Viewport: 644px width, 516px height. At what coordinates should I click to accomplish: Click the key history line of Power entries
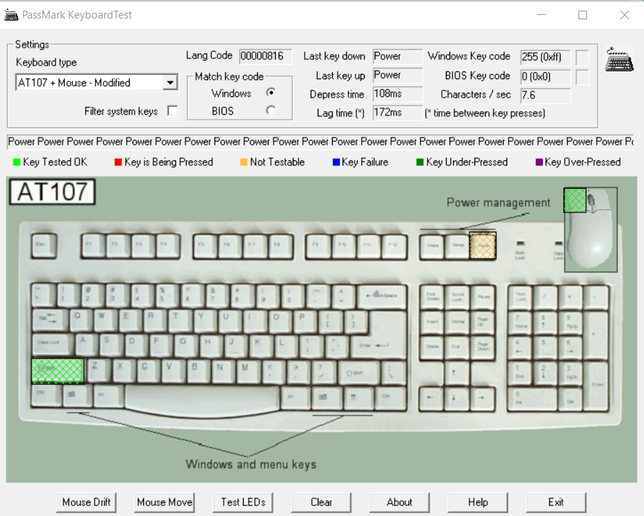tap(321, 142)
